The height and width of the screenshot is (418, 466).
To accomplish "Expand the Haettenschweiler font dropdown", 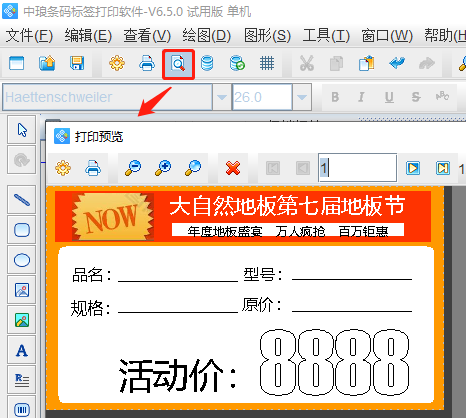I will (222, 97).
